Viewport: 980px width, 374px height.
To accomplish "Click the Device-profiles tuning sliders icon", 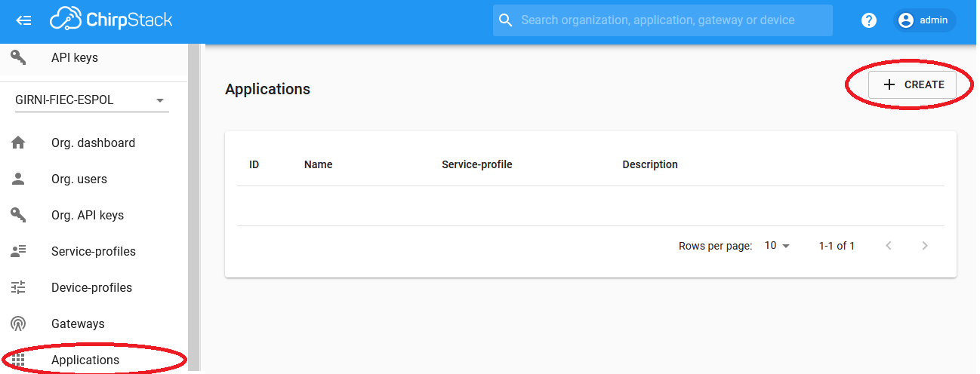I will tap(18, 287).
